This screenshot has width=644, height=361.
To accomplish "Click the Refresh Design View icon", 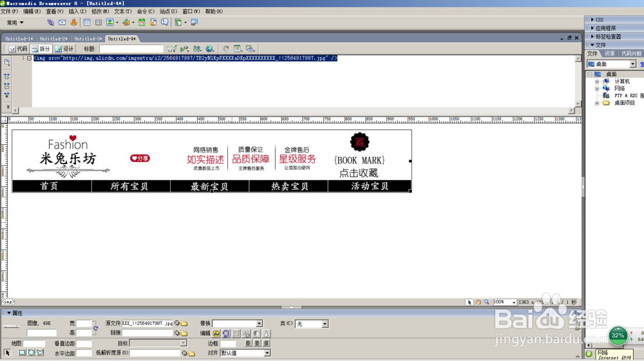I will pos(225,49).
